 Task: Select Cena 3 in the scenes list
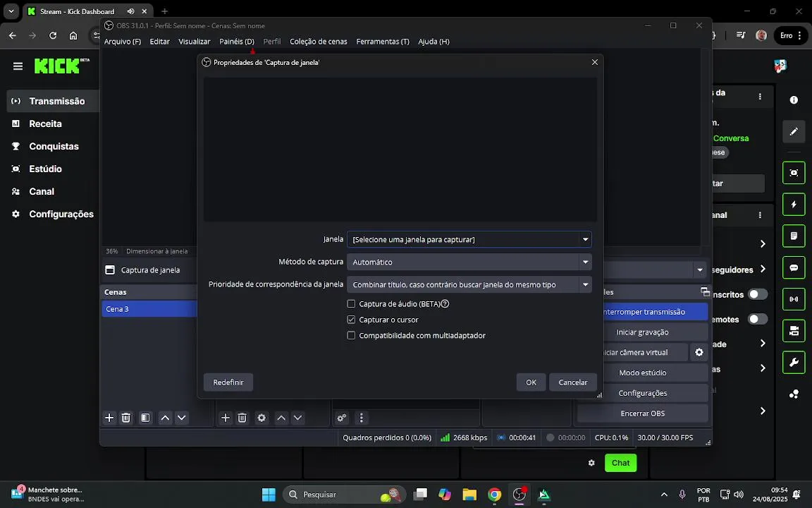149,309
